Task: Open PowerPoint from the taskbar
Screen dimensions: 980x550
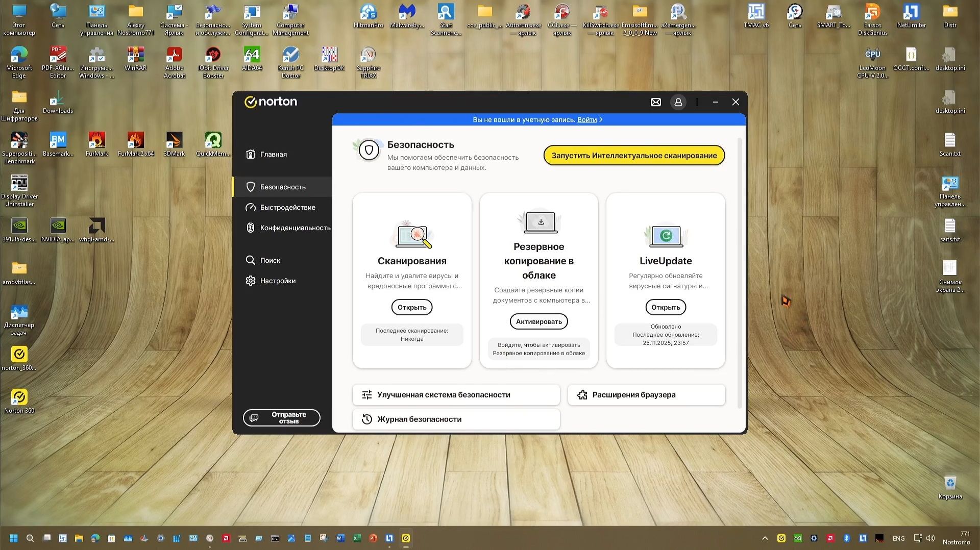Action: [373, 538]
